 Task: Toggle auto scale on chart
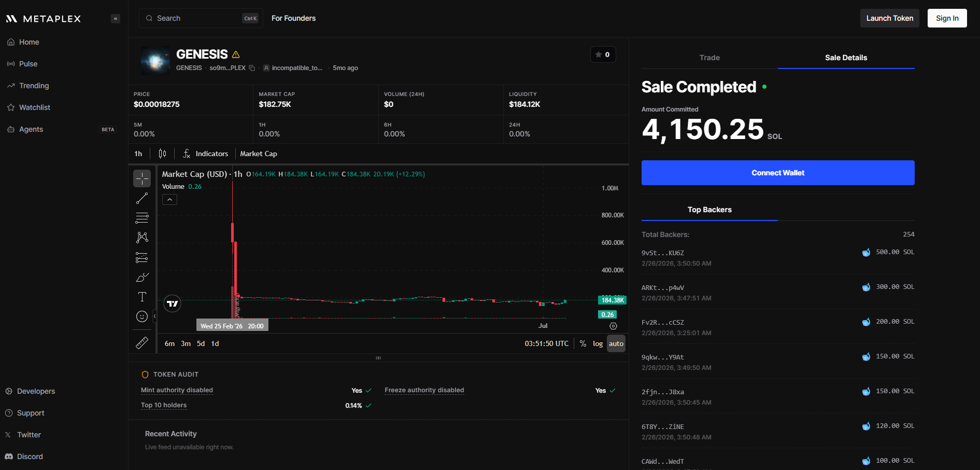[616, 343]
